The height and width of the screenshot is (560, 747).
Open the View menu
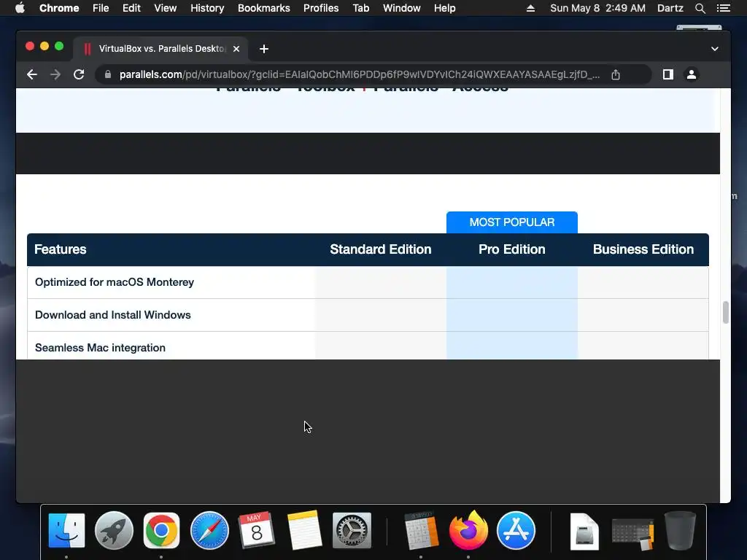[166, 8]
